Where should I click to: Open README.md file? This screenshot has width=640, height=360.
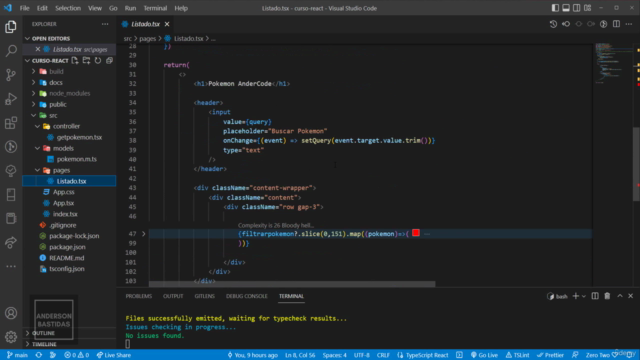67,258
